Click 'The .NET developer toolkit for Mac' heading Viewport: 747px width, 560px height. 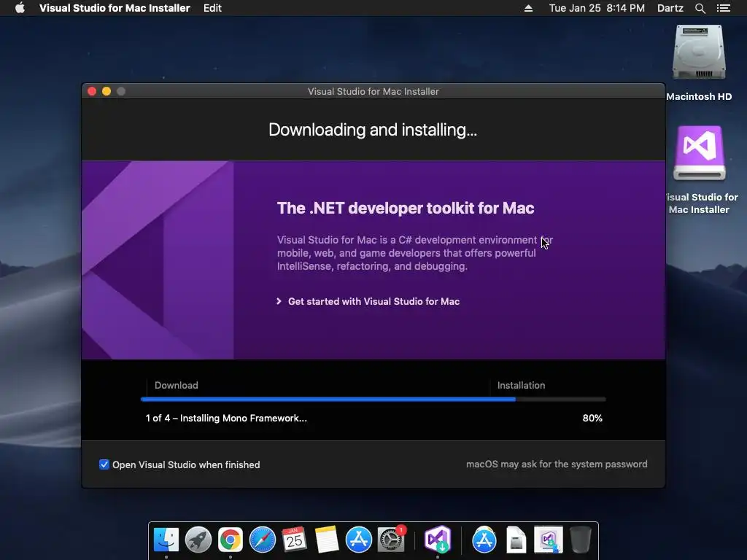406,208
